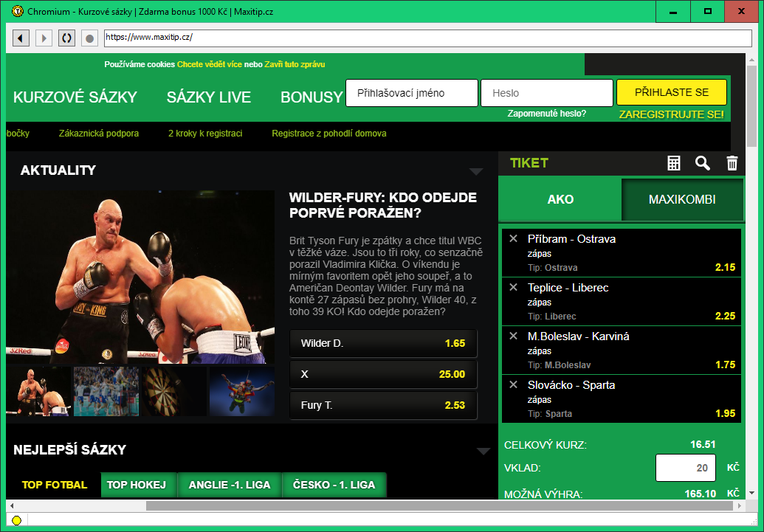
Task: Empty the ticket with the trash icon
Action: click(x=732, y=163)
